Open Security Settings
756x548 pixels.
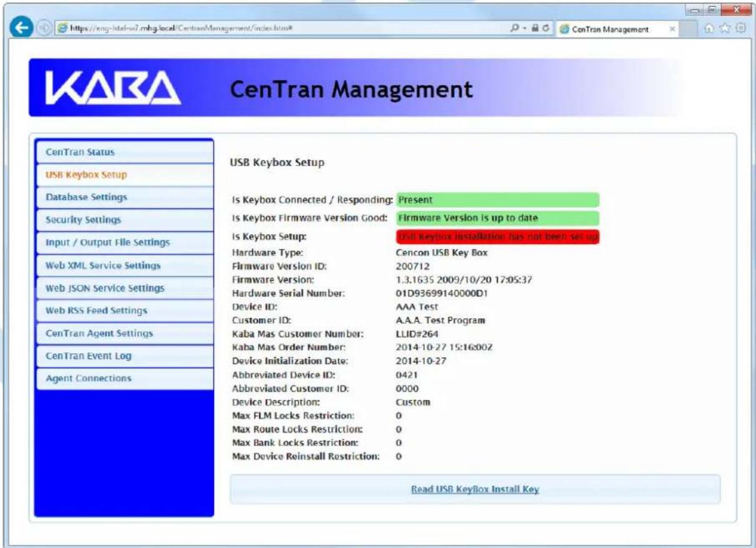(125, 220)
